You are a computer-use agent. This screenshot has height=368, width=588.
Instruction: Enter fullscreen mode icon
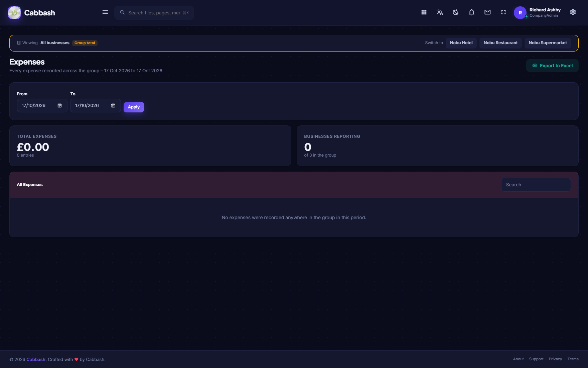tap(503, 12)
